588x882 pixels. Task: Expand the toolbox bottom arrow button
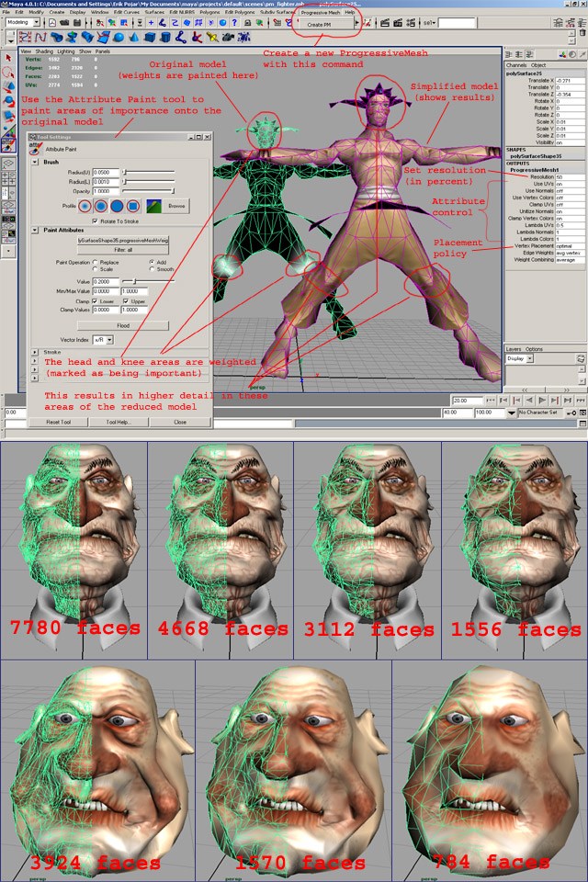(8, 252)
